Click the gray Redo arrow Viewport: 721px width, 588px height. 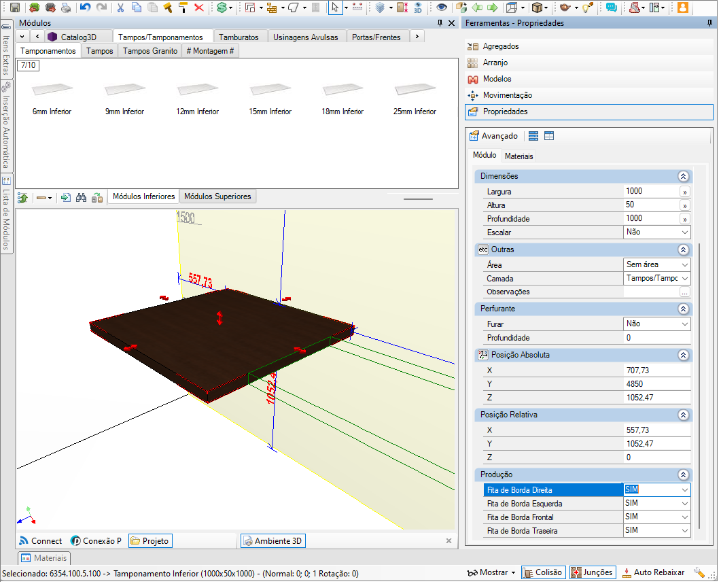coord(101,7)
